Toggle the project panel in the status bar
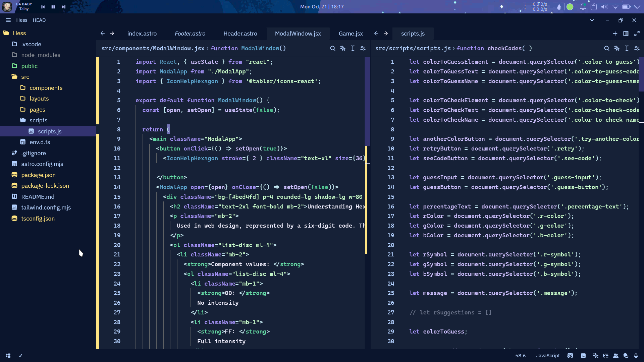The height and width of the screenshot is (362, 644). pos(8,356)
